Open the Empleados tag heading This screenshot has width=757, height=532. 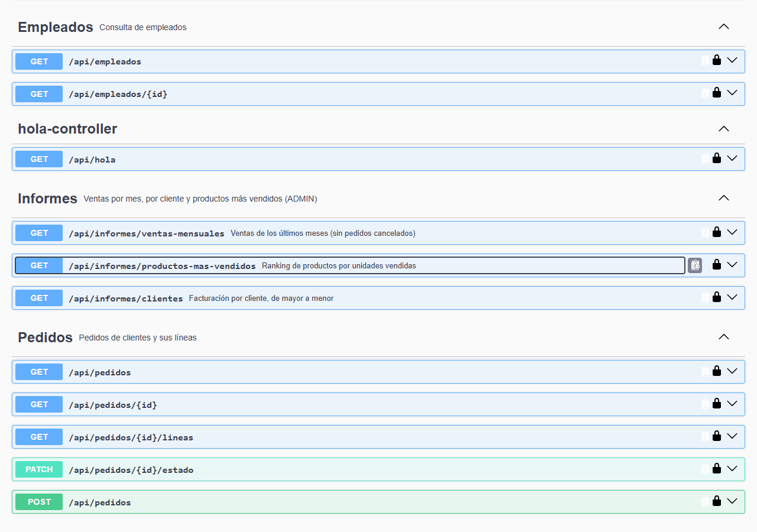pyautogui.click(x=56, y=27)
